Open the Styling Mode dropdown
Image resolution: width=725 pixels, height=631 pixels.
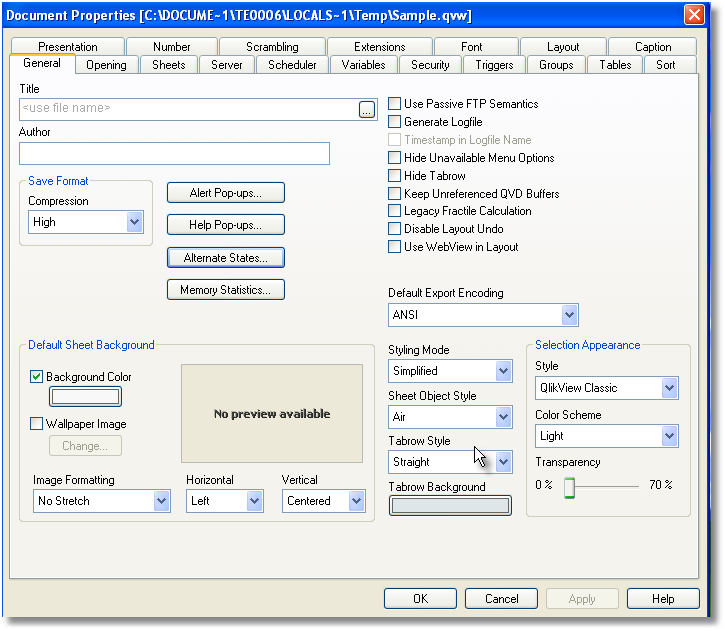coord(503,371)
